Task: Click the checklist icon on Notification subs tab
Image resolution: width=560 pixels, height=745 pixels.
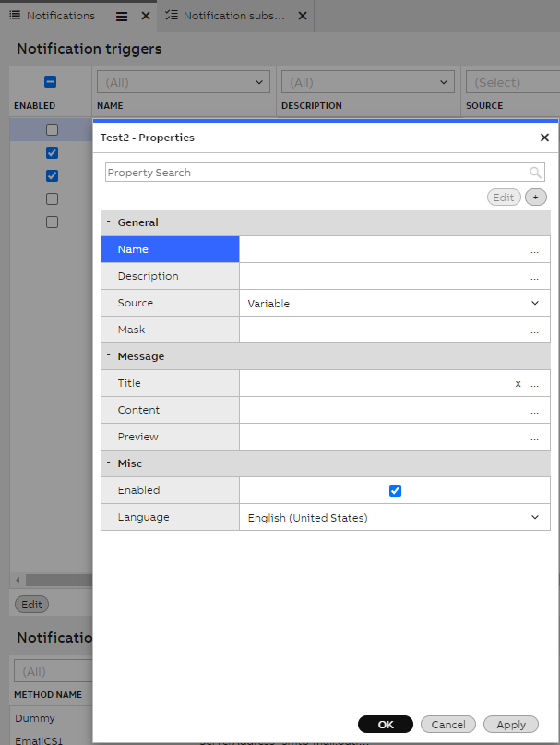Action: tap(170, 15)
